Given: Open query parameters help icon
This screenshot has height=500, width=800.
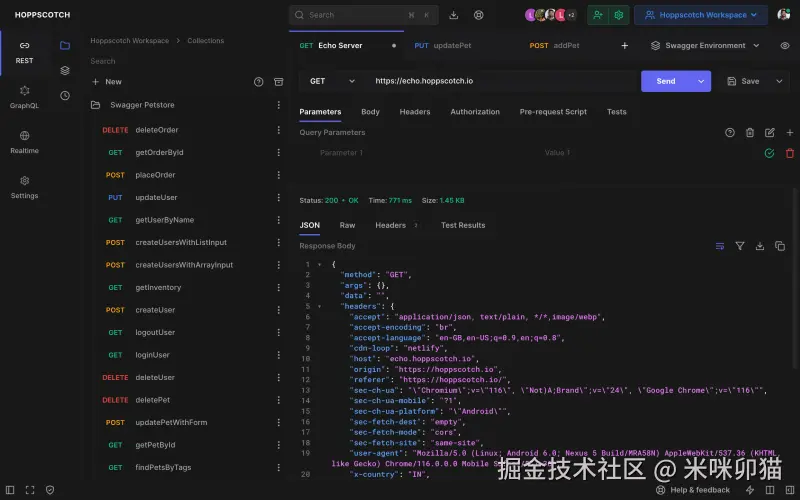Looking at the screenshot, I should (730, 133).
